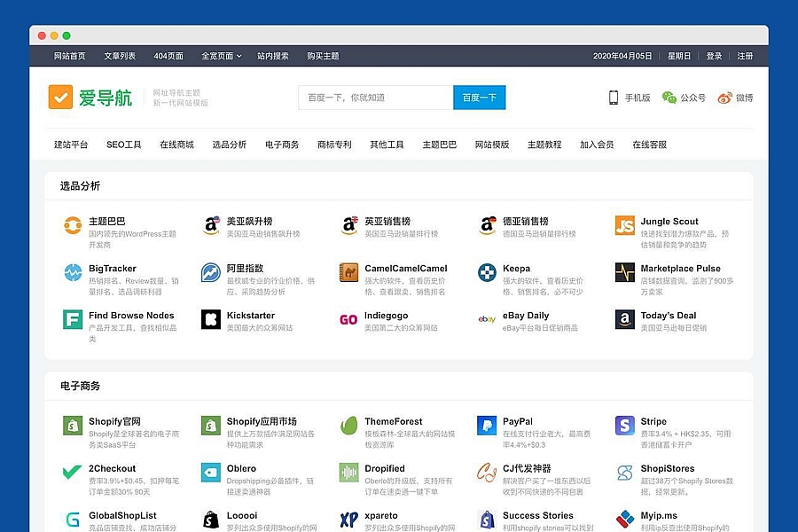Click the 美亚飙升榜 Amazon icon
Image resolution: width=798 pixels, height=532 pixels.
click(x=211, y=225)
